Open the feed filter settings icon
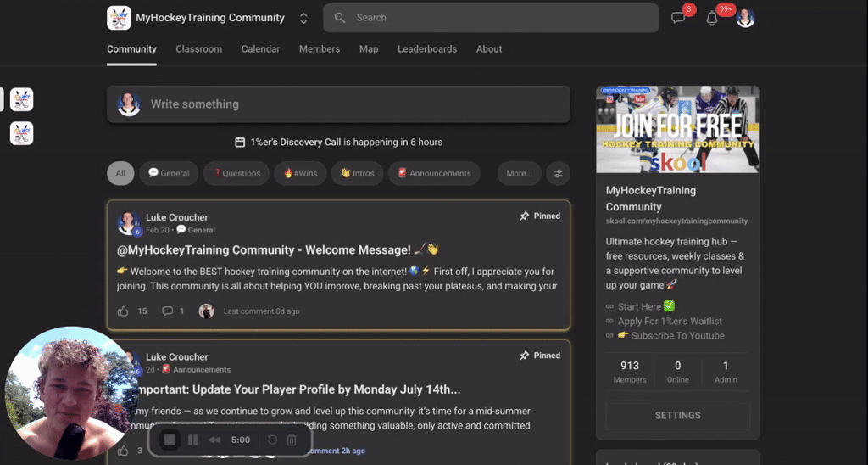The image size is (868, 465). tap(558, 173)
